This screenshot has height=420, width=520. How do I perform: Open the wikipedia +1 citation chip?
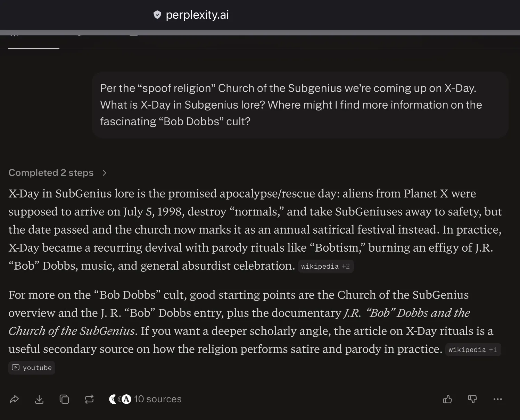pyautogui.click(x=473, y=350)
